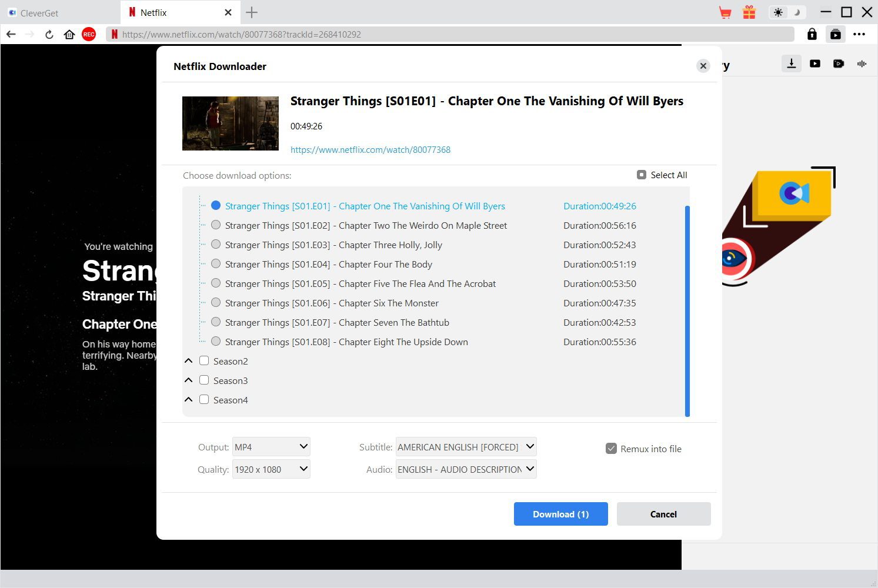Open the netflix.com/watch/80077368 link
The width and height of the screenshot is (878, 588).
(x=370, y=150)
